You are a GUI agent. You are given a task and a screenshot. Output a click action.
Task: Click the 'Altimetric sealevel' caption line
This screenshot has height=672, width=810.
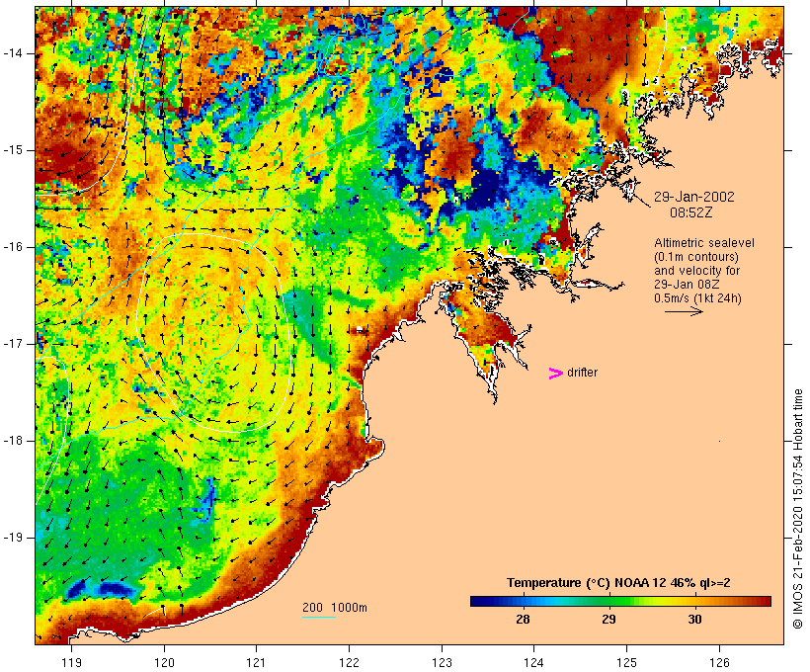pos(704,243)
